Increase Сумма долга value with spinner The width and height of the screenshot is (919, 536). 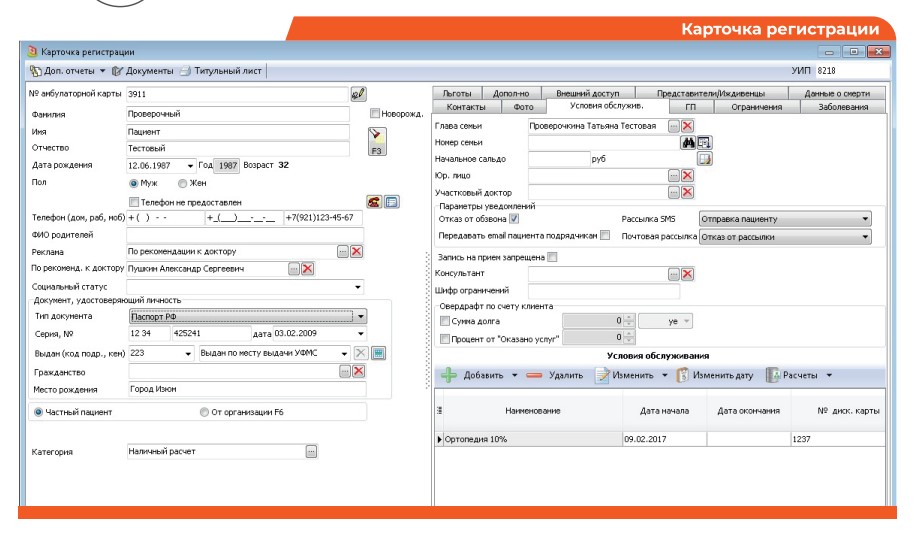point(629,318)
